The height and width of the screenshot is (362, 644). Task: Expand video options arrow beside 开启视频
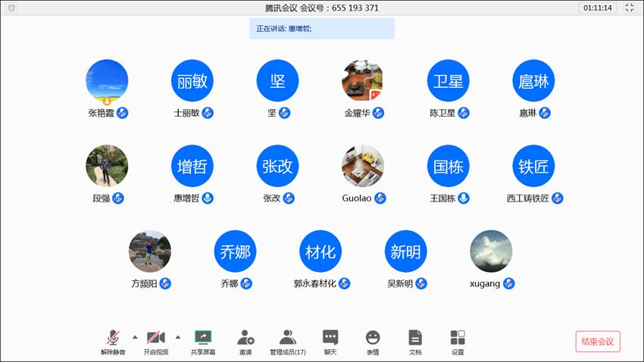point(178,336)
